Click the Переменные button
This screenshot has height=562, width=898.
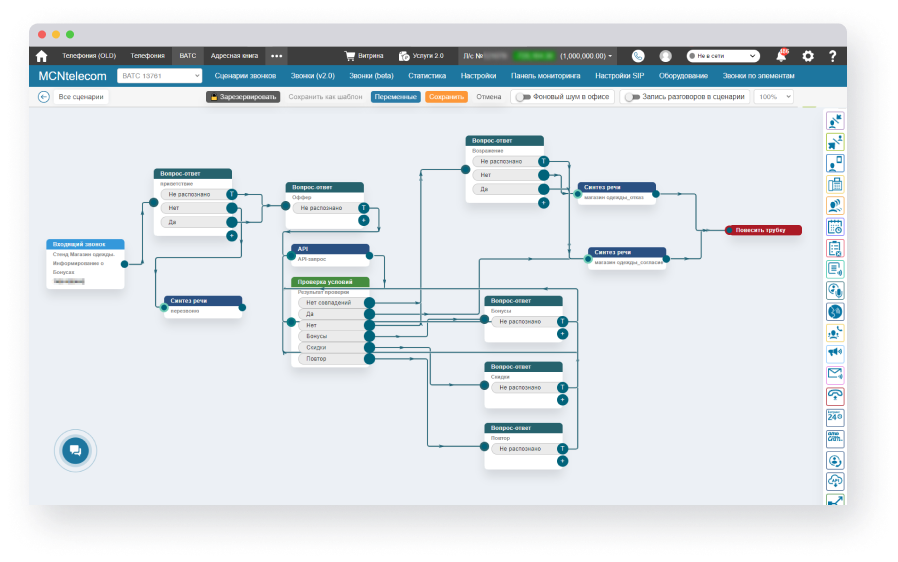[x=396, y=97]
